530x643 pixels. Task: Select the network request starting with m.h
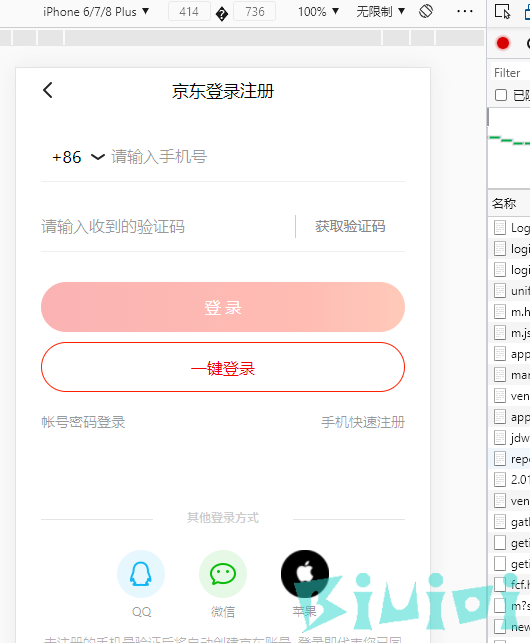509,312
